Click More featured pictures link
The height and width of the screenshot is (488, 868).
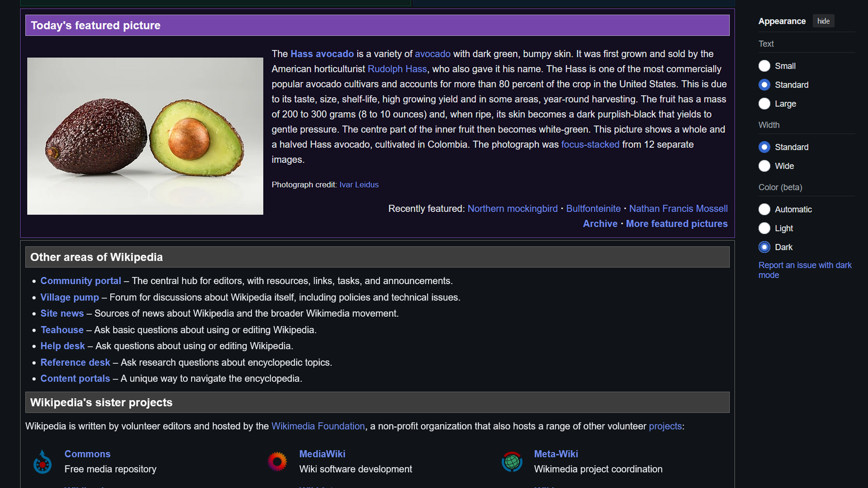tap(677, 224)
